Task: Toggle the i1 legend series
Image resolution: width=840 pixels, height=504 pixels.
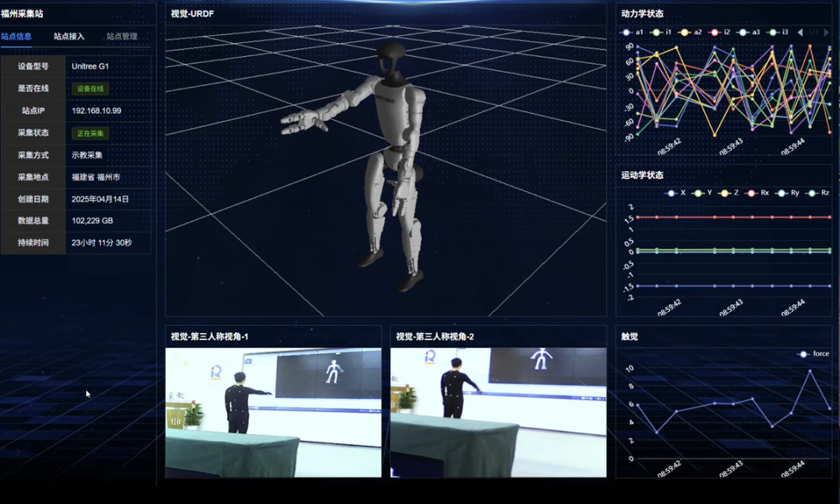Action: point(662,32)
